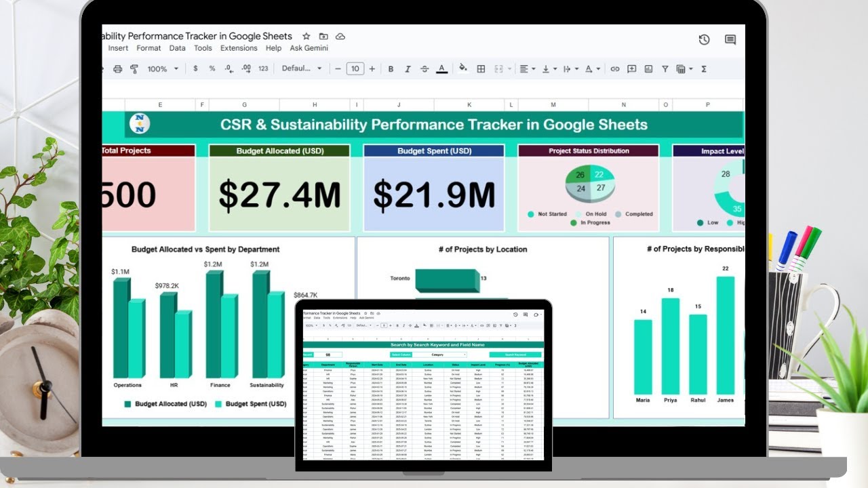Open Borders options in the laptop toolbar

pyautogui.click(x=481, y=68)
